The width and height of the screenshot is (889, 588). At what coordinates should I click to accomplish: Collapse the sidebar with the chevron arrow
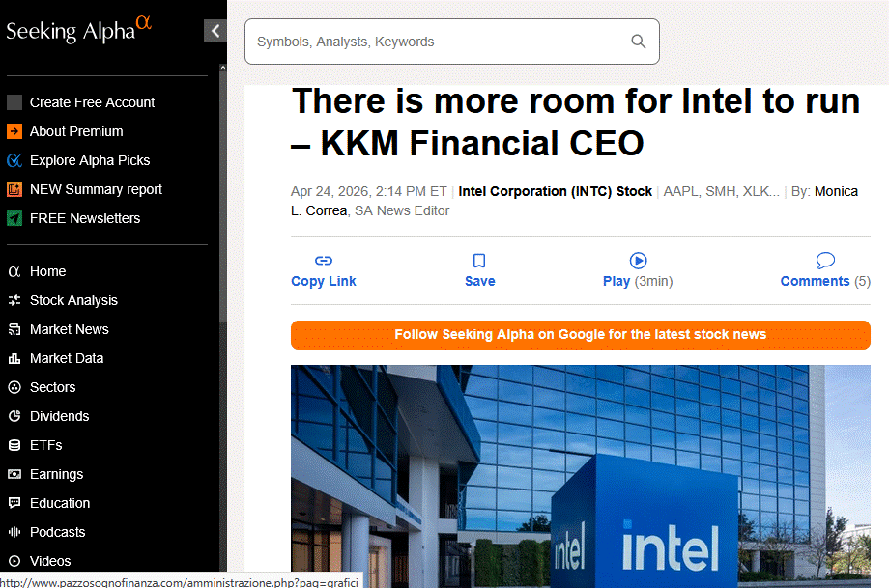click(215, 31)
